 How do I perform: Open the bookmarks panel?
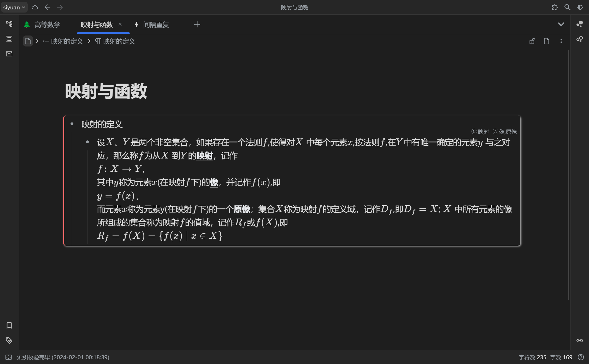[x=9, y=325]
